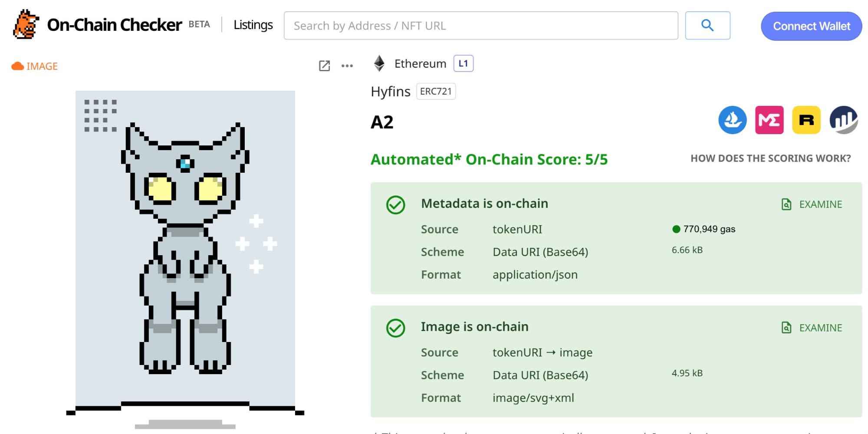The height and width of the screenshot is (434, 868).
Task: Click the magnifying glass search button
Action: click(x=707, y=26)
